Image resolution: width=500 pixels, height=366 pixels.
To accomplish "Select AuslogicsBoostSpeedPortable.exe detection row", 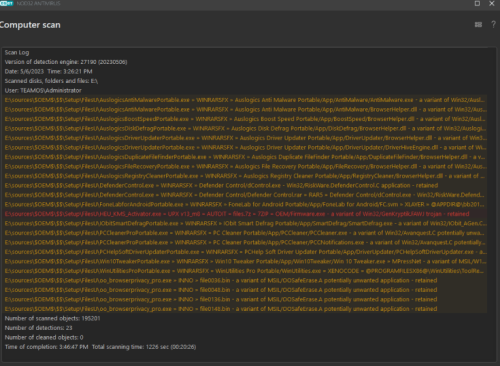I will 245,119.
